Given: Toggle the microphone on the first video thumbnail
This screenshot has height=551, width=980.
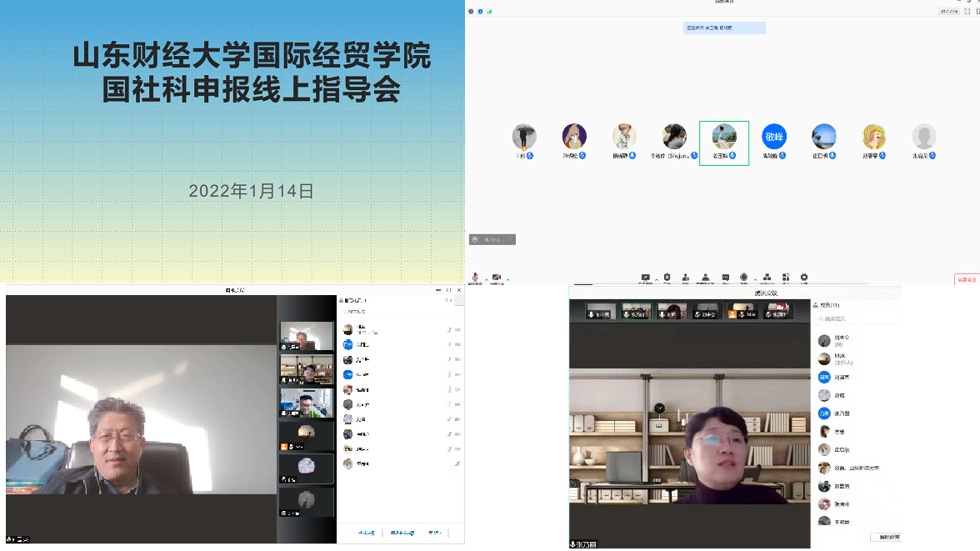Looking at the screenshot, I should pos(590,314).
